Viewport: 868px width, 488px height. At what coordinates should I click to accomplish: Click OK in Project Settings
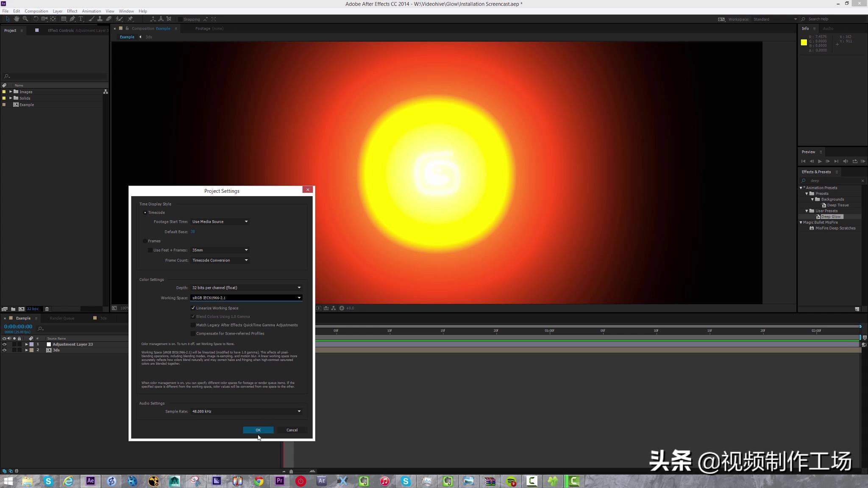258,430
